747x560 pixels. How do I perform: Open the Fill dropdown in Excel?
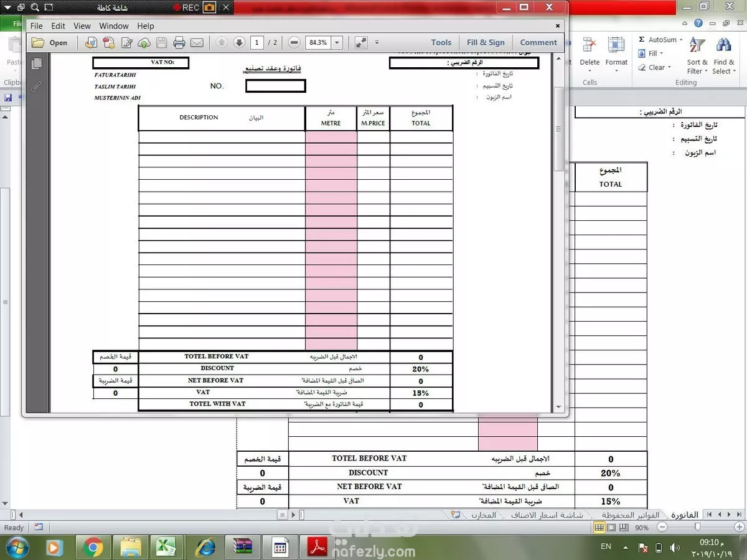(x=652, y=54)
